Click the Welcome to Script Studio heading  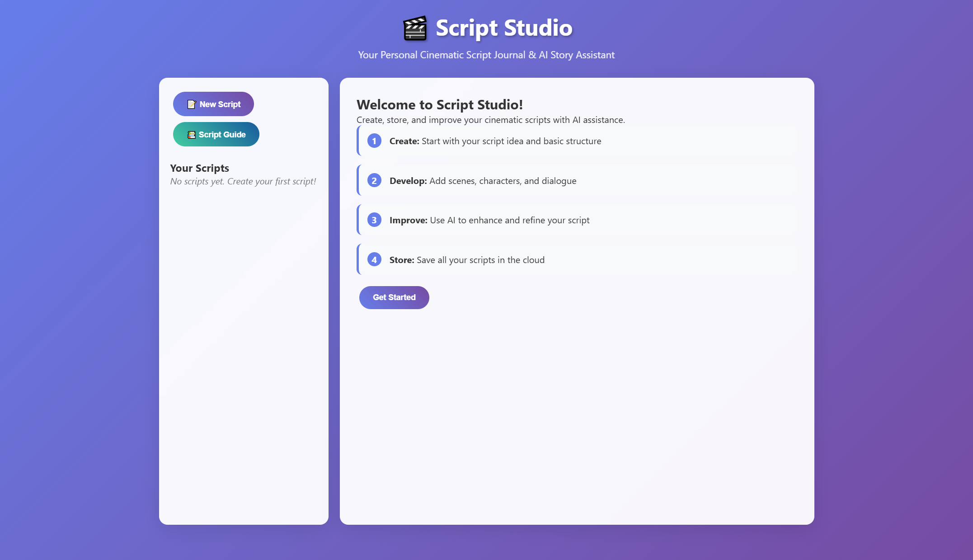(439, 104)
